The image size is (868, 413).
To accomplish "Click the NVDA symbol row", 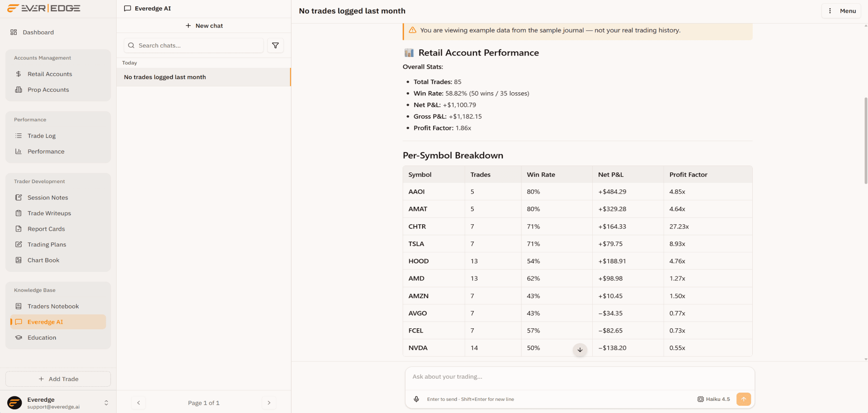I will pos(577,348).
